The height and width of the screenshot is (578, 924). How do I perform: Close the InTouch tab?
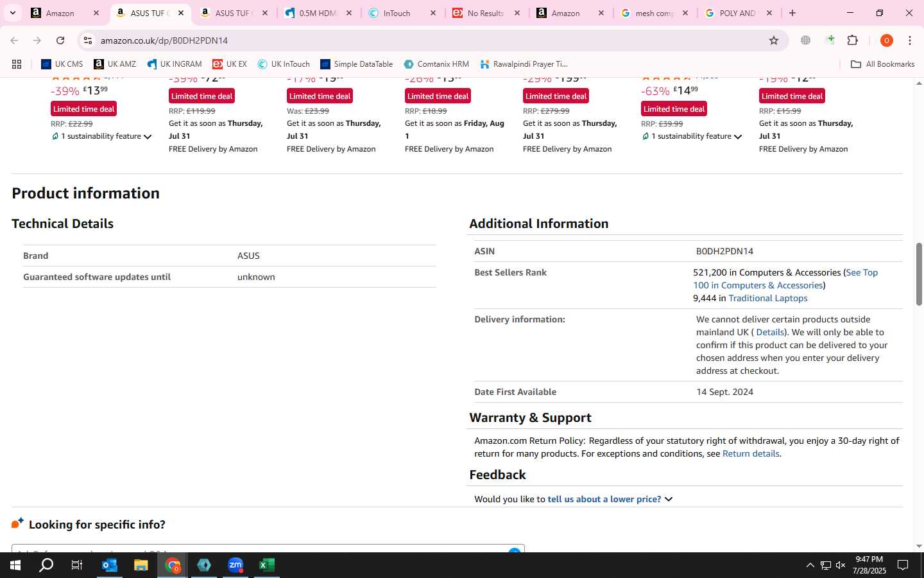pos(433,13)
